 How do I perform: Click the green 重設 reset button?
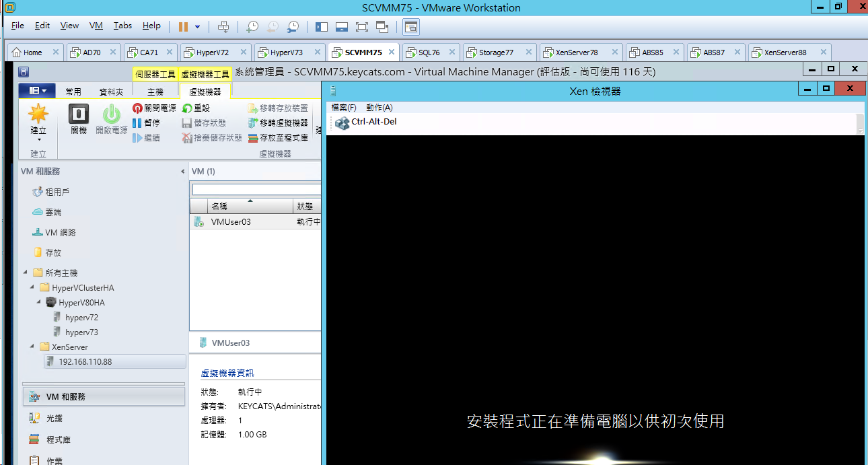coord(196,108)
